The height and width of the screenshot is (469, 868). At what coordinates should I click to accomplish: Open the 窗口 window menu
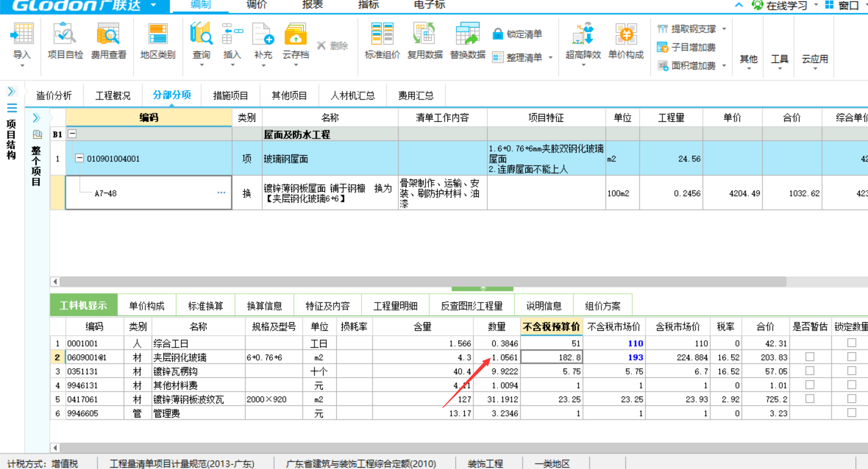click(842, 5)
